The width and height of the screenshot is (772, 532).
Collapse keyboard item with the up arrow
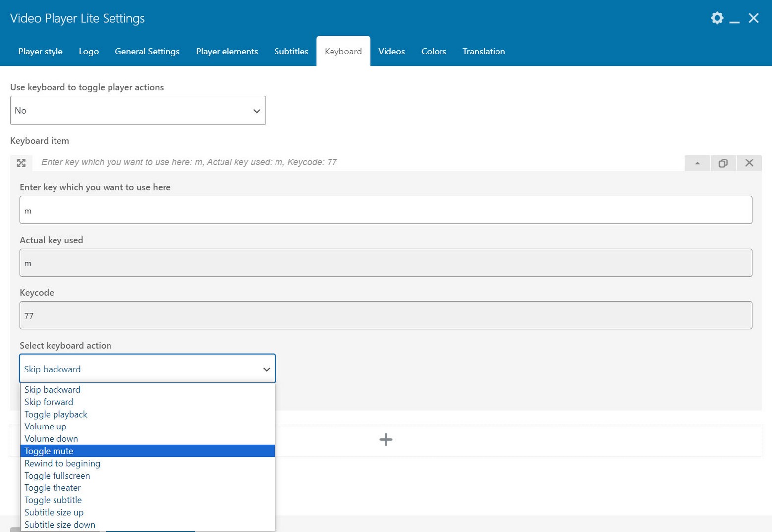coord(697,163)
